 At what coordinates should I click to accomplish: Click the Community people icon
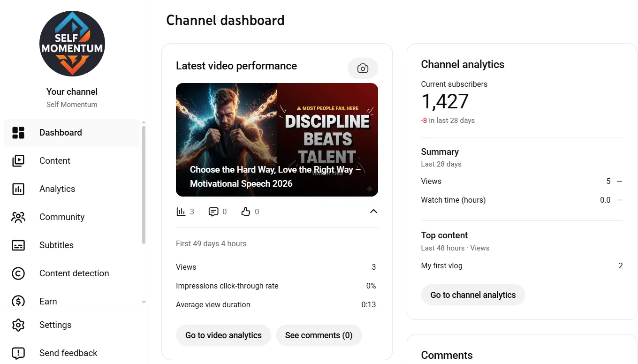click(18, 217)
